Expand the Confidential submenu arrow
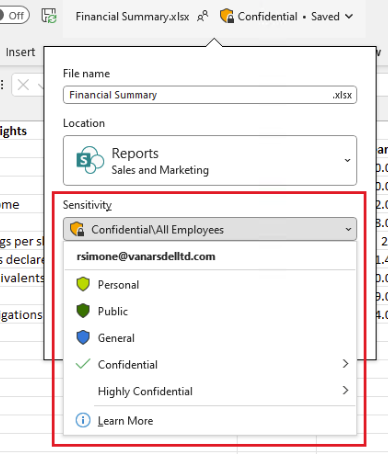Screen dimensions: 388x454 346,364
